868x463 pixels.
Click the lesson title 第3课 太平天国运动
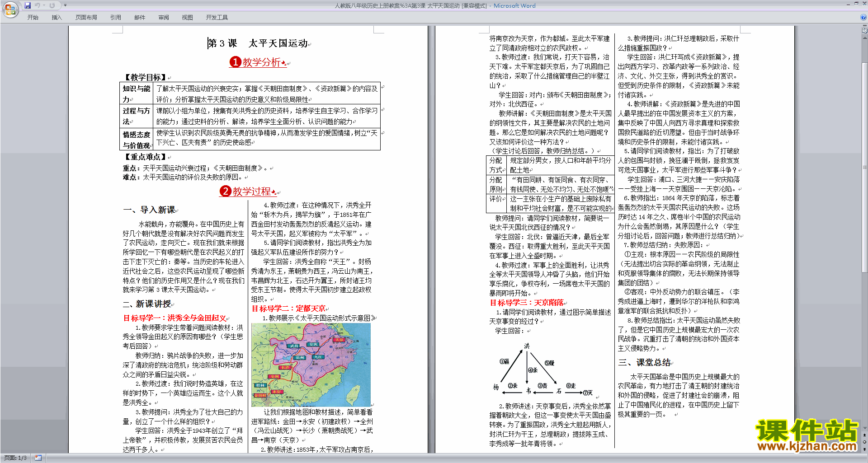pyautogui.click(x=258, y=43)
